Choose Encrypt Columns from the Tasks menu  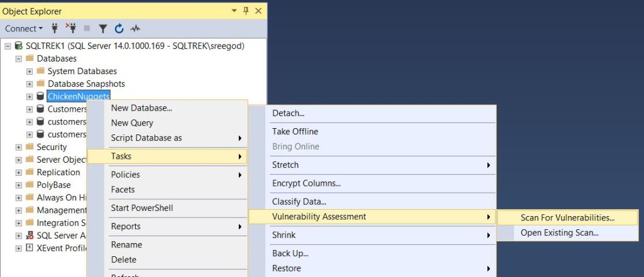306,183
